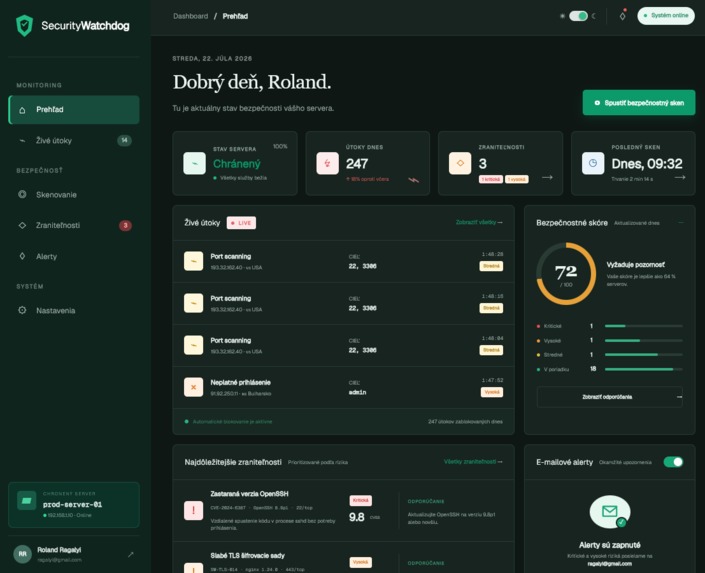
Task: Click the Skenovanie target icon
Action: pyautogui.click(x=22, y=194)
